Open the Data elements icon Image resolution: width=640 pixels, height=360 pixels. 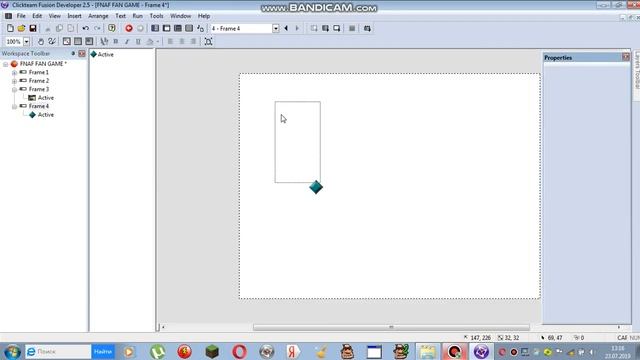click(200, 29)
